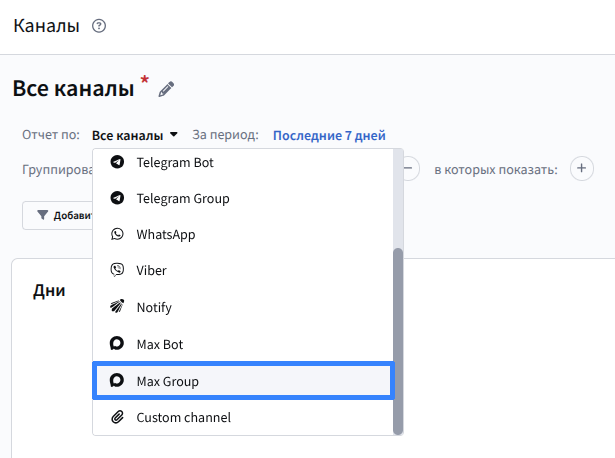Choose Telegram Group from the channel list

(183, 198)
